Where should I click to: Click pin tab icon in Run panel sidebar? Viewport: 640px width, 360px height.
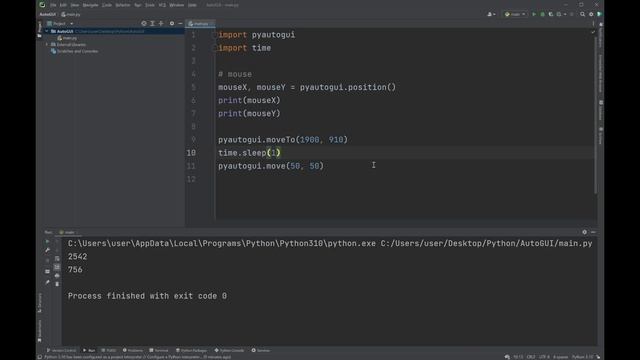47,282
